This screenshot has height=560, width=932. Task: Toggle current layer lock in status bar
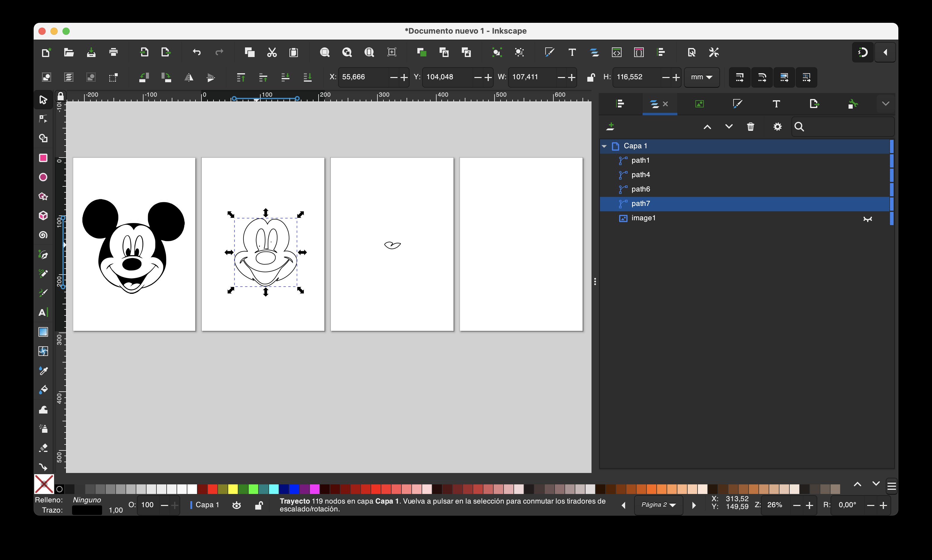[x=259, y=505]
